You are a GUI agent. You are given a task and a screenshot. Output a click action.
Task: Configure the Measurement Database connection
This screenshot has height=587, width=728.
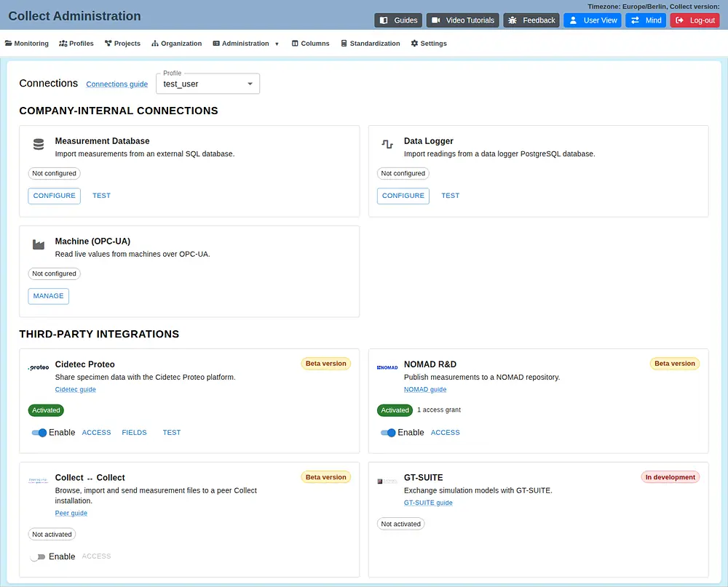[55, 196]
